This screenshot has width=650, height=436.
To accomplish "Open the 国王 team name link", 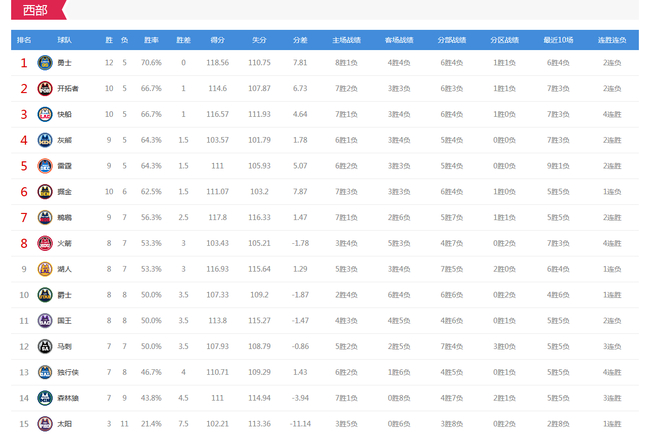I will [x=64, y=321].
